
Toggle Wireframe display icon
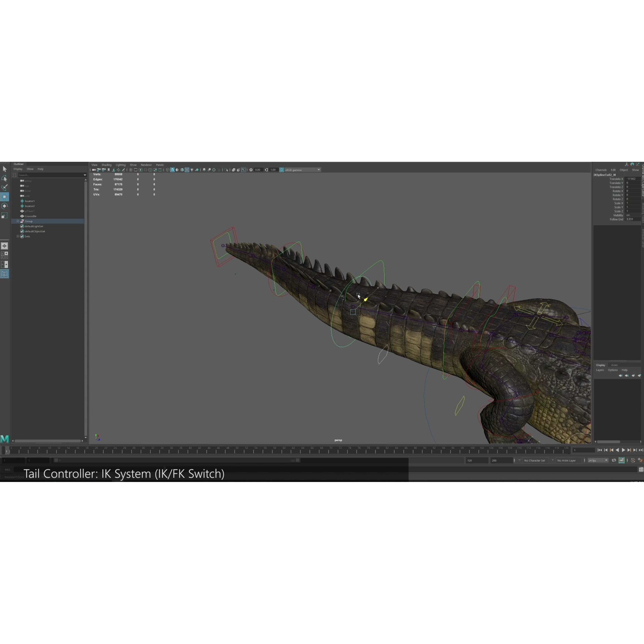pyautogui.click(x=167, y=170)
